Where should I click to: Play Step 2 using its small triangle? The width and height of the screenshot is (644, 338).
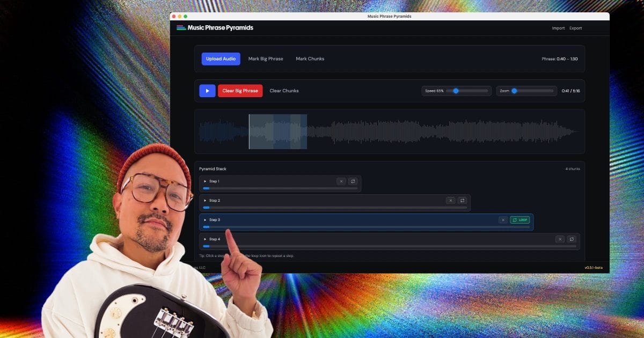coord(205,201)
